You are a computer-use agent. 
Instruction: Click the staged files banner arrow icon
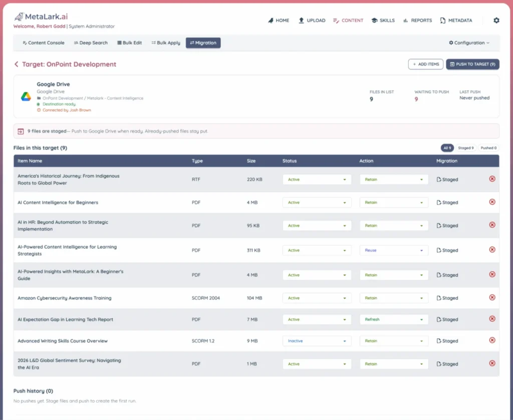point(21,131)
